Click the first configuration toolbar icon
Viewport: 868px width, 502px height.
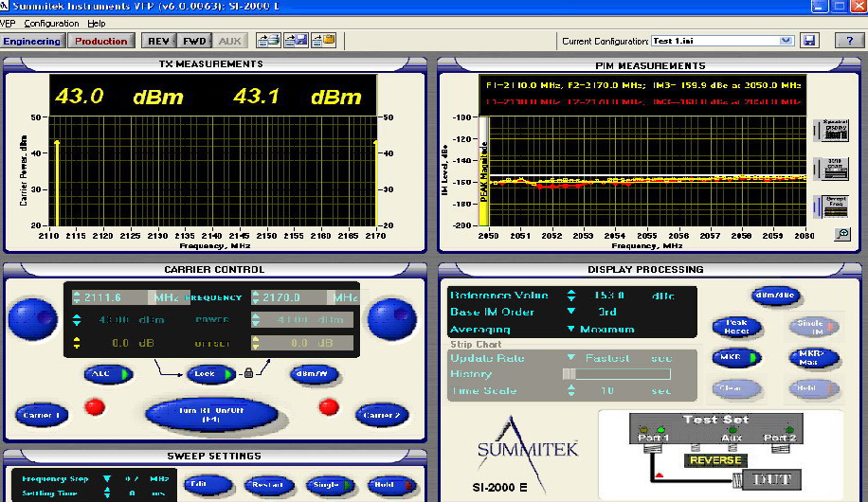click(x=268, y=41)
